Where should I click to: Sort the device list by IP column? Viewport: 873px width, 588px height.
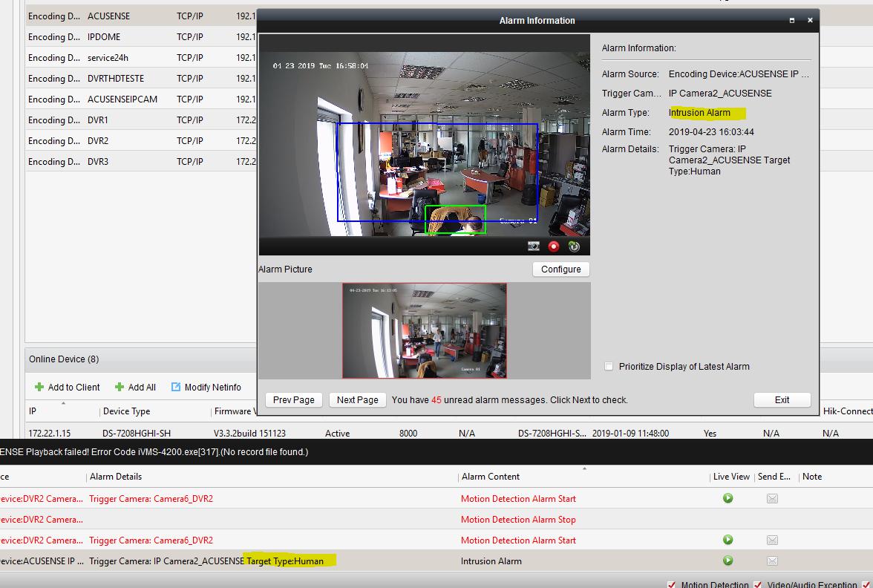[33, 411]
